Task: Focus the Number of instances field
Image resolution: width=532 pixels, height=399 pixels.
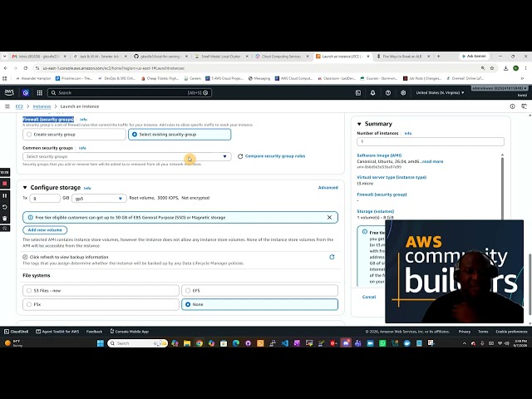Action: click(x=431, y=141)
